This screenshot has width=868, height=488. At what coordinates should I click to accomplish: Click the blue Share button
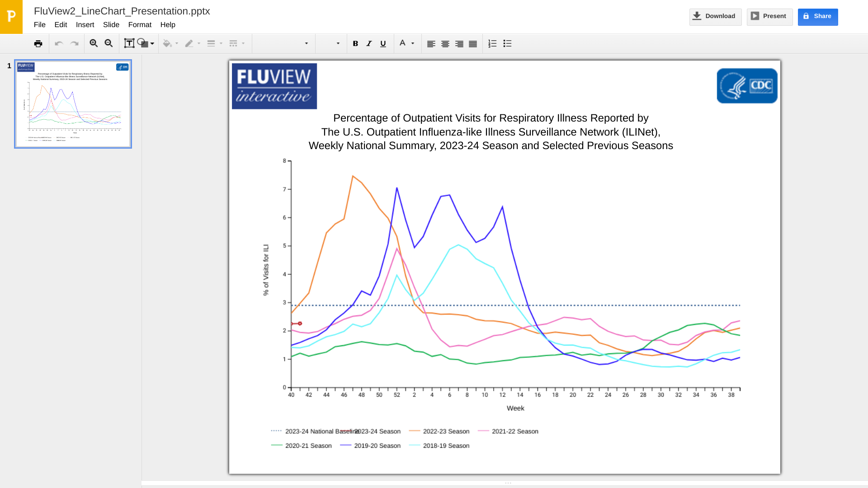(x=817, y=17)
